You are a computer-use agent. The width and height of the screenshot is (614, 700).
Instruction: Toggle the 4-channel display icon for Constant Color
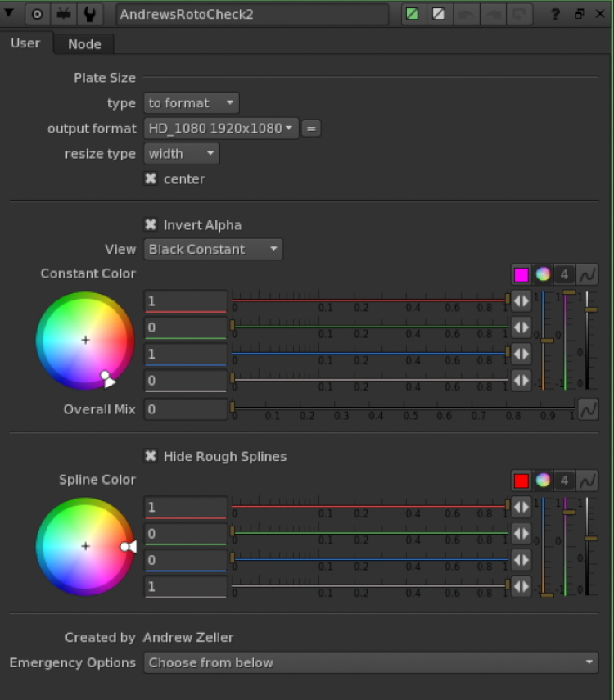[x=564, y=274]
